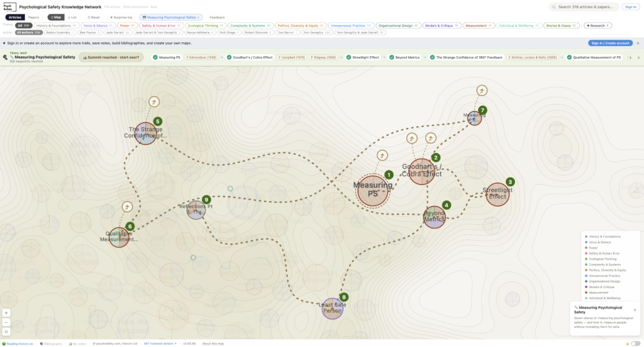This screenshot has height=347, width=644.
Task: Close the Measuring Psychological Safety info card
Action: pyautogui.click(x=635, y=310)
